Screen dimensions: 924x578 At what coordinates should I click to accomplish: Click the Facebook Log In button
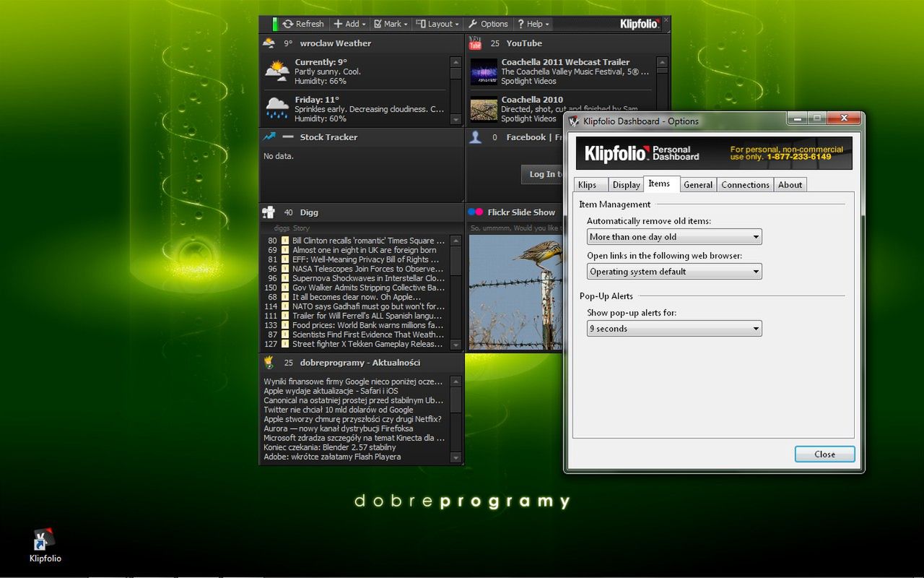542,174
